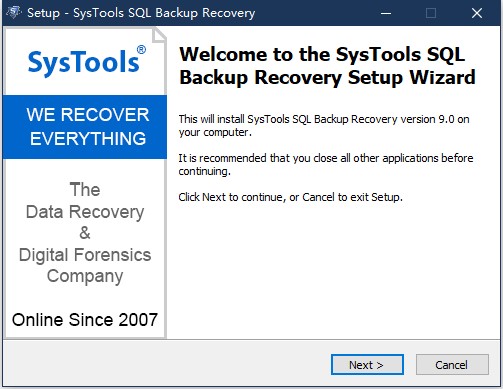This screenshot has height=389, width=503.
Task: Click the Welcome wizard heading text
Action: (x=327, y=66)
